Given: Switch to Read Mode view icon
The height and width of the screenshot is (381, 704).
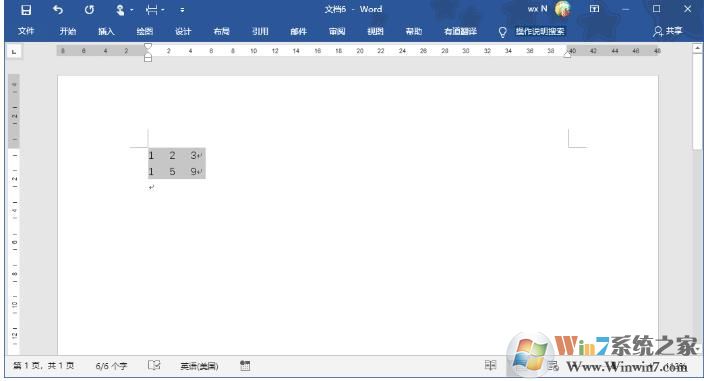Looking at the screenshot, I should 490,365.
